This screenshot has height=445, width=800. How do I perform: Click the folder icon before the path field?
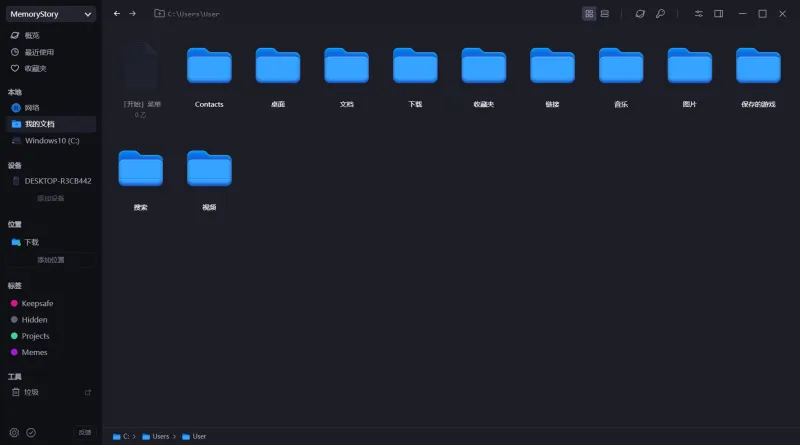[159, 14]
